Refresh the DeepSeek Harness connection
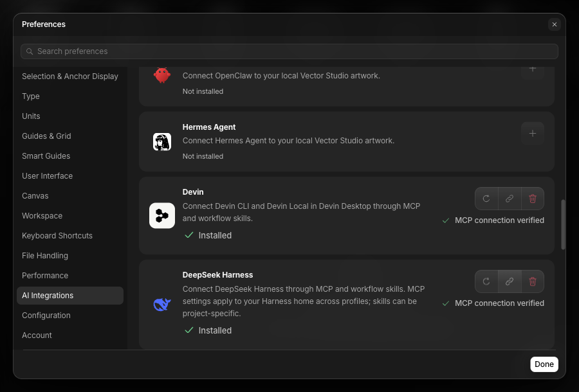The image size is (579, 392). pos(486,281)
